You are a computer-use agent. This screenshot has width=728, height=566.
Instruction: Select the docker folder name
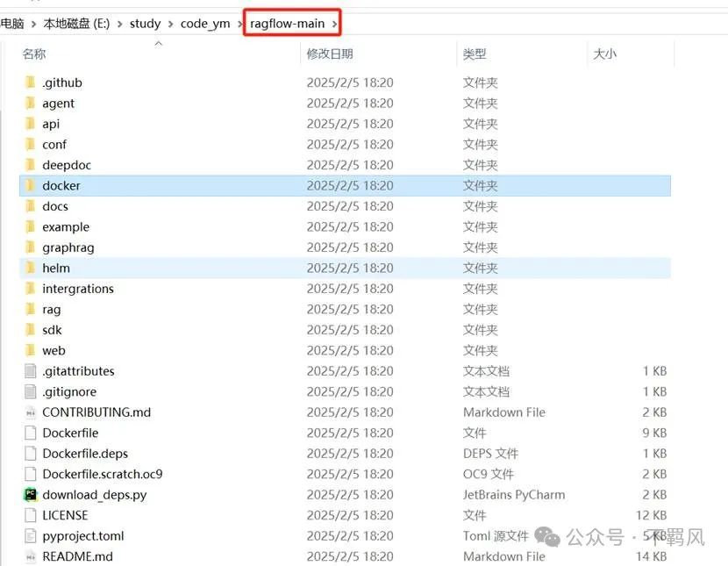61,186
